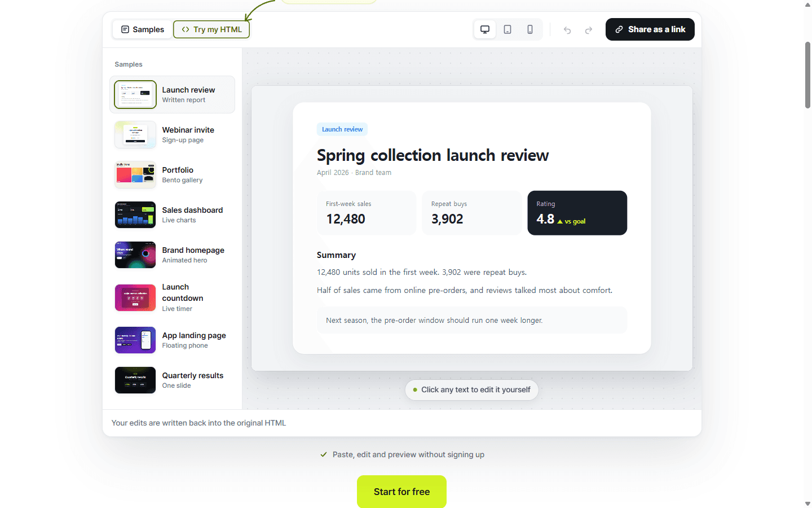Viewport: 812px width, 508px height.
Task: Switch to desktop preview mode
Action: (x=485, y=29)
